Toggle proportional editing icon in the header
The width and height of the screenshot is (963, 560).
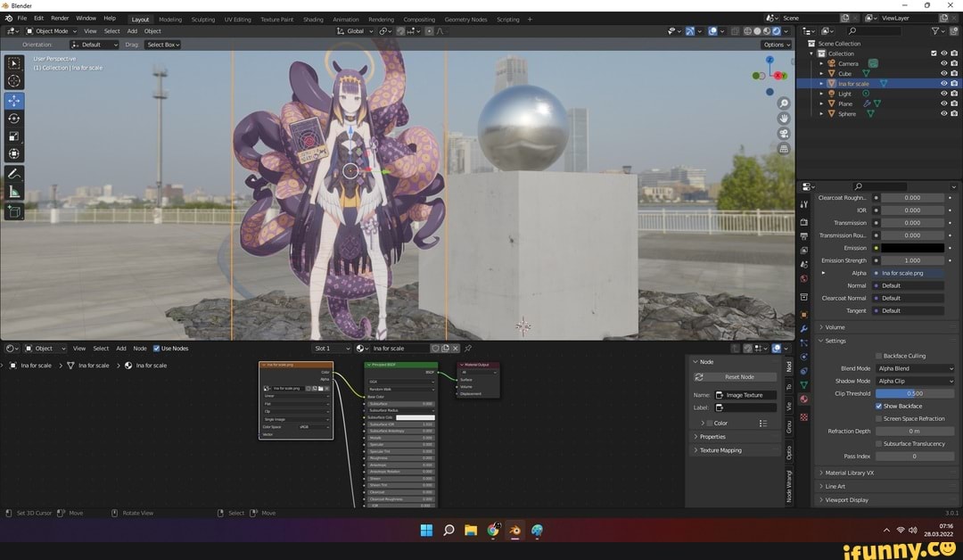[428, 31]
